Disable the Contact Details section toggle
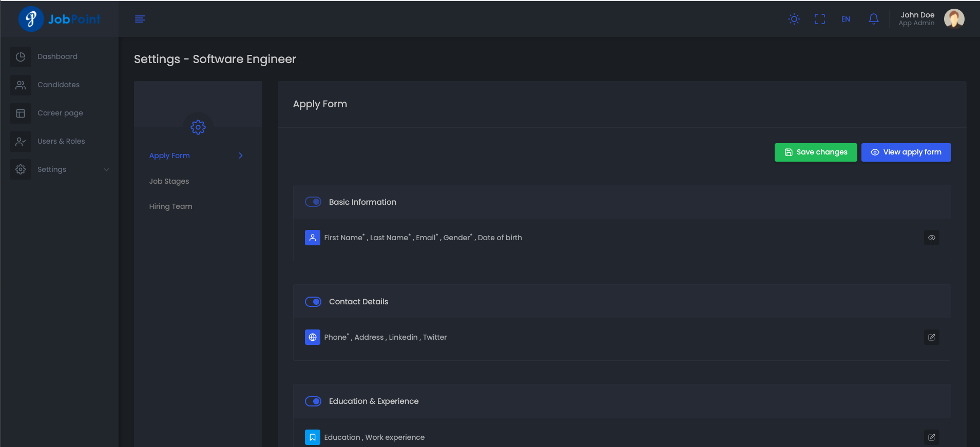 313,302
